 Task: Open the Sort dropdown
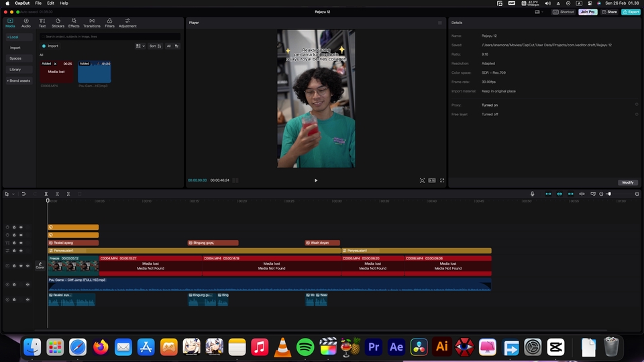point(155,46)
